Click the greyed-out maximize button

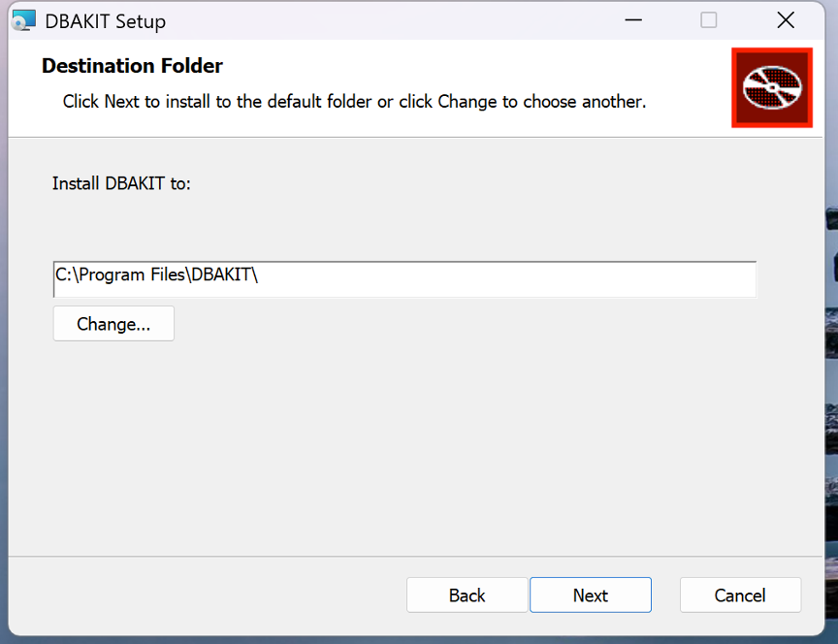(x=709, y=20)
